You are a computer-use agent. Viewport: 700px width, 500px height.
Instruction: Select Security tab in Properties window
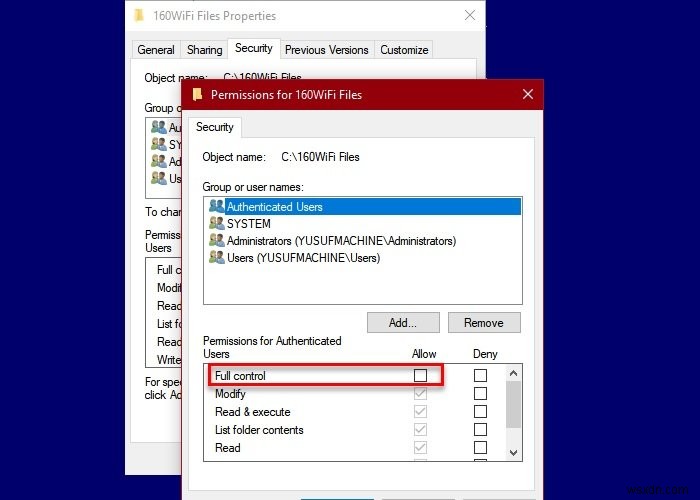(254, 48)
